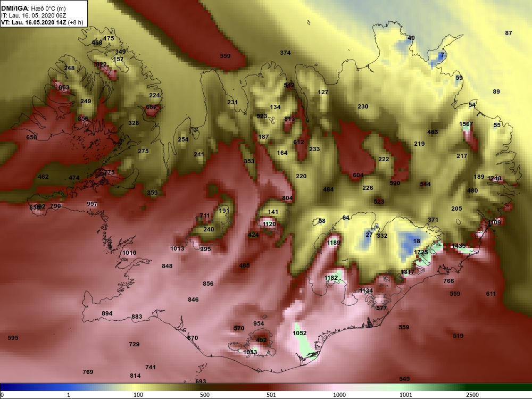Click the map value 612
Image resolution: width=532 pixels, height=399 pixels.
coord(298,142)
